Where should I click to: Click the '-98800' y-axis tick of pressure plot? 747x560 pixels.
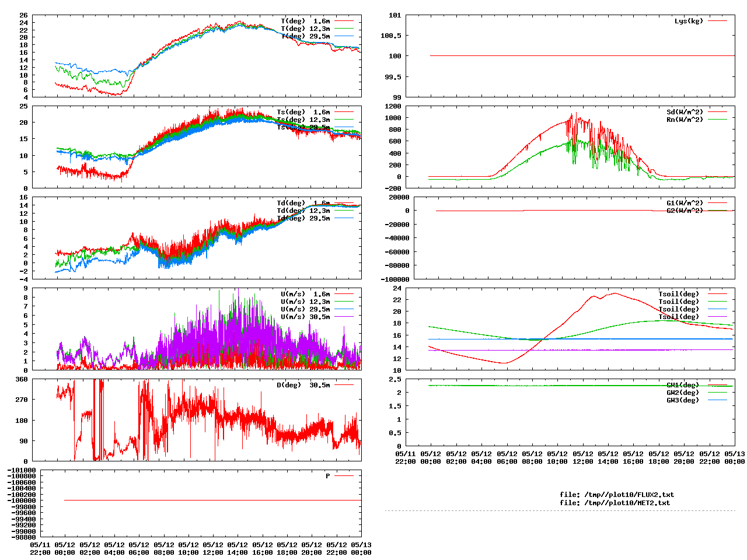[23, 537]
